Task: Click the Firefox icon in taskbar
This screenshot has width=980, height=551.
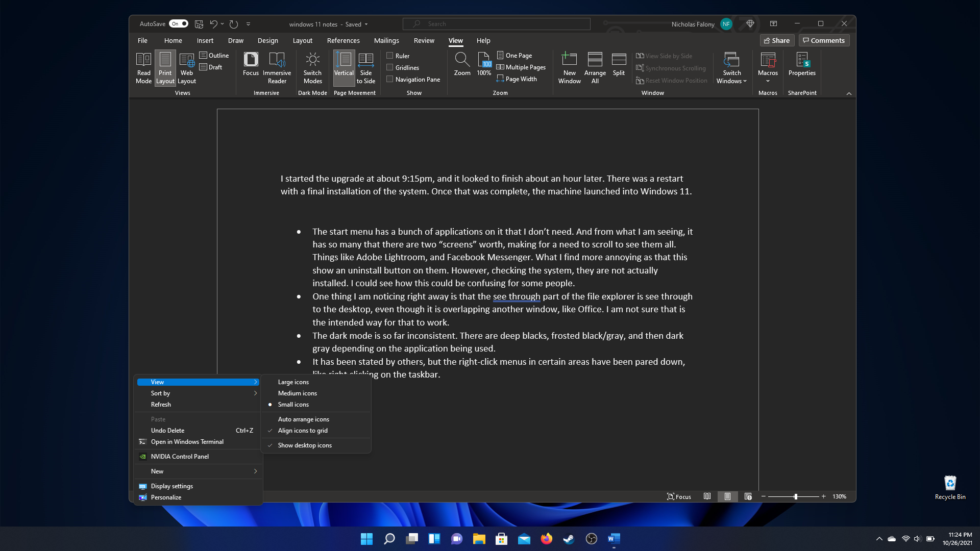Action: (546, 538)
